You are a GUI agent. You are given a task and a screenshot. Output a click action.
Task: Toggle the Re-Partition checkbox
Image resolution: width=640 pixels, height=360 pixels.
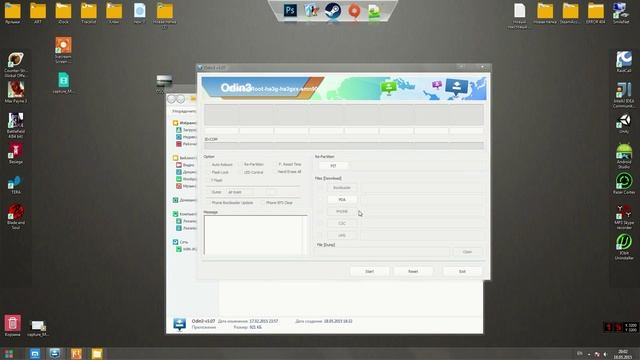click(x=240, y=164)
